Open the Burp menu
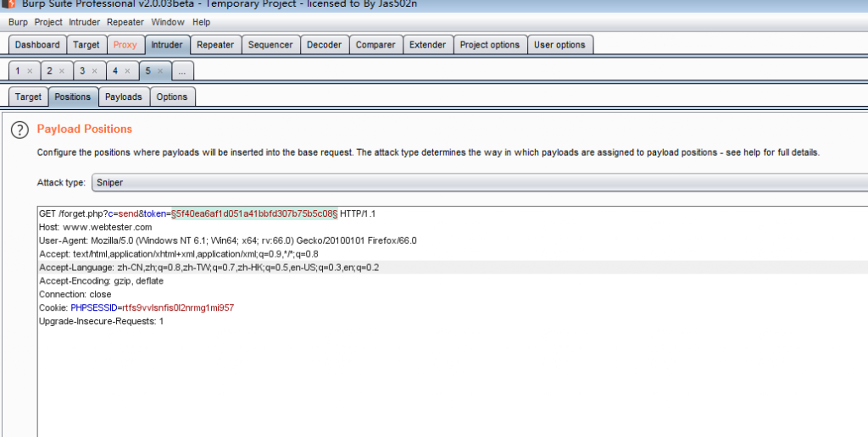This screenshot has width=868, height=437. [x=18, y=22]
